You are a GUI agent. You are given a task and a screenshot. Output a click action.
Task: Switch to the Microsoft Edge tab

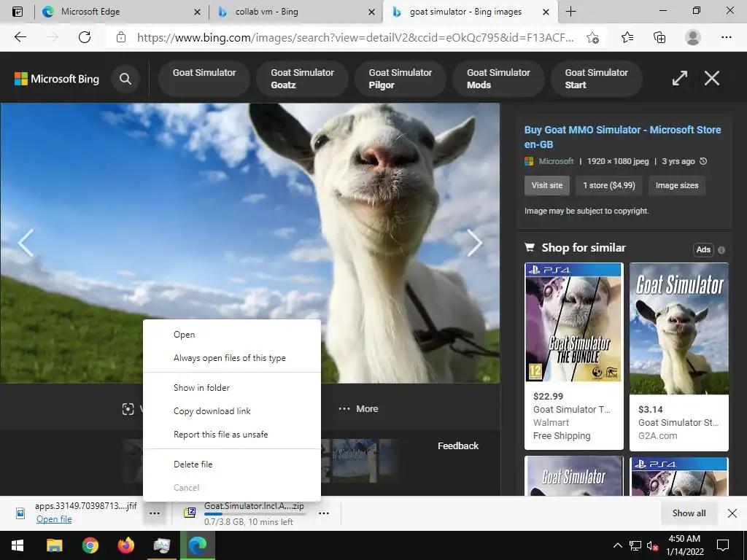point(122,12)
